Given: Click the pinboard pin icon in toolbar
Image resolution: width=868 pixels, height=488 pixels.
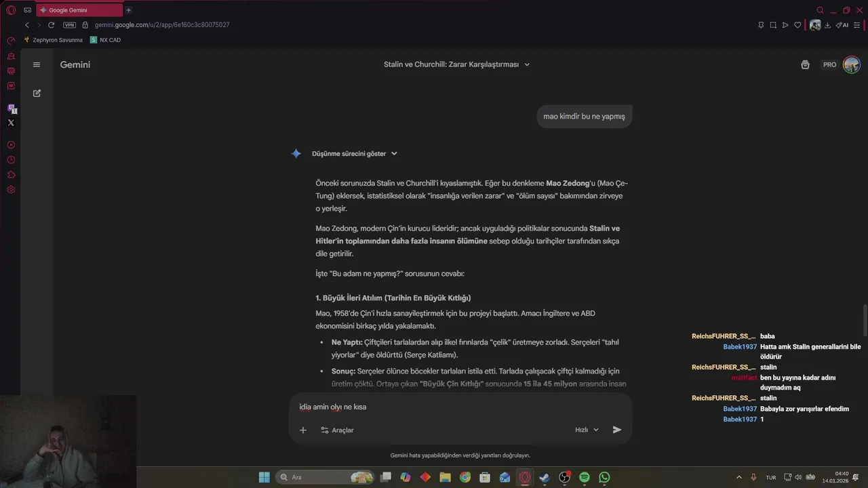Looking at the screenshot, I should tap(761, 25).
